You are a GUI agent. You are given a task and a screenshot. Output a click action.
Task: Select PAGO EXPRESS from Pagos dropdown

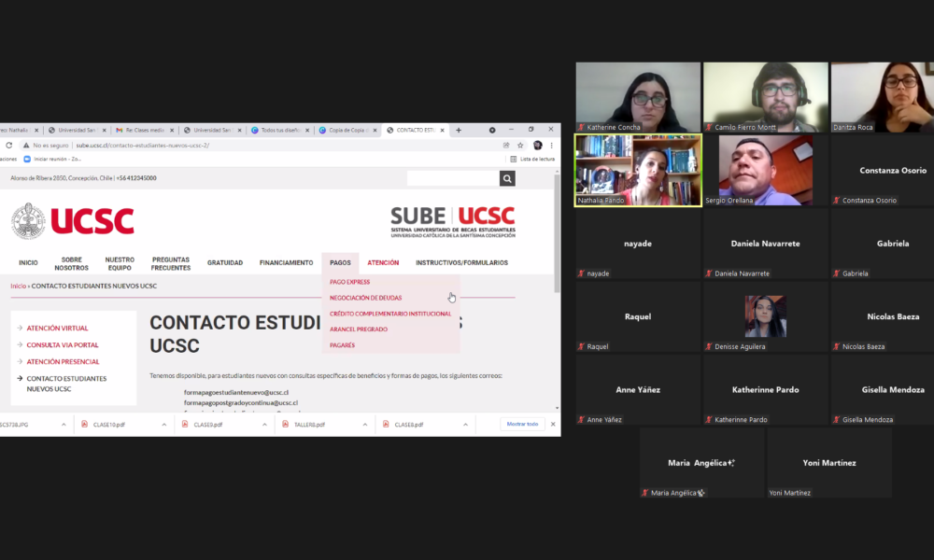point(349,282)
